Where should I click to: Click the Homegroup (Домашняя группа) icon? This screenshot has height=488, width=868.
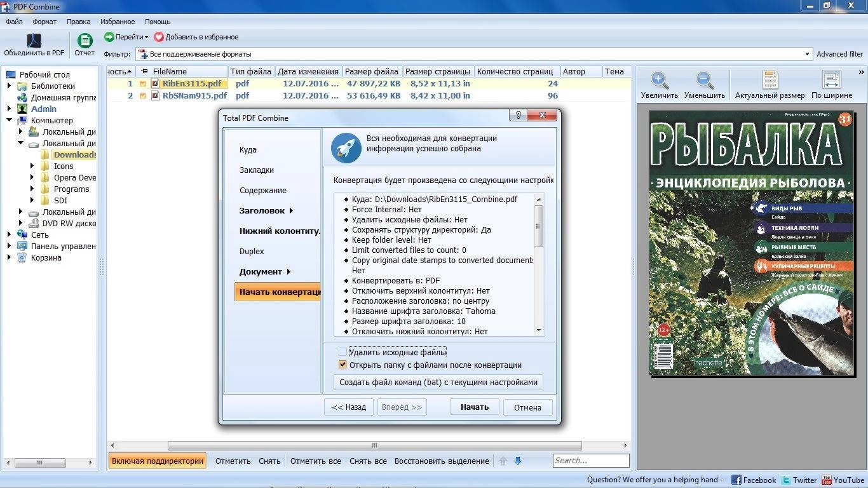(22, 97)
